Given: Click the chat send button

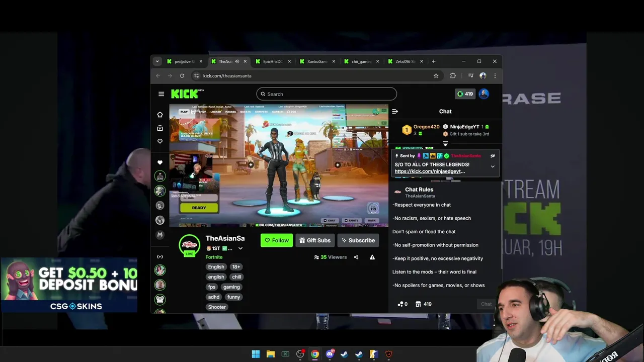Looking at the screenshot, I should (486, 304).
